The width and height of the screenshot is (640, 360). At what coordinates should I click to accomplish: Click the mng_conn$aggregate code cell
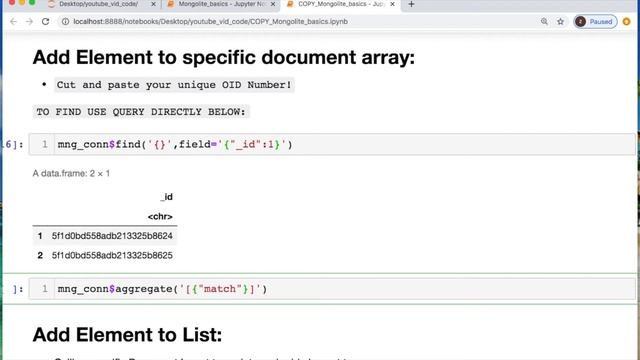(332, 289)
